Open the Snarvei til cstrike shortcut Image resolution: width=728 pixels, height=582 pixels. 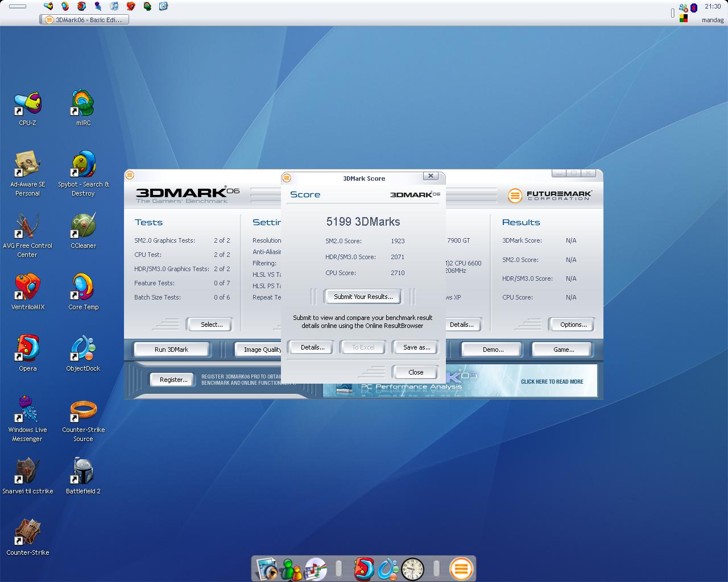pyautogui.click(x=27, y=476)
